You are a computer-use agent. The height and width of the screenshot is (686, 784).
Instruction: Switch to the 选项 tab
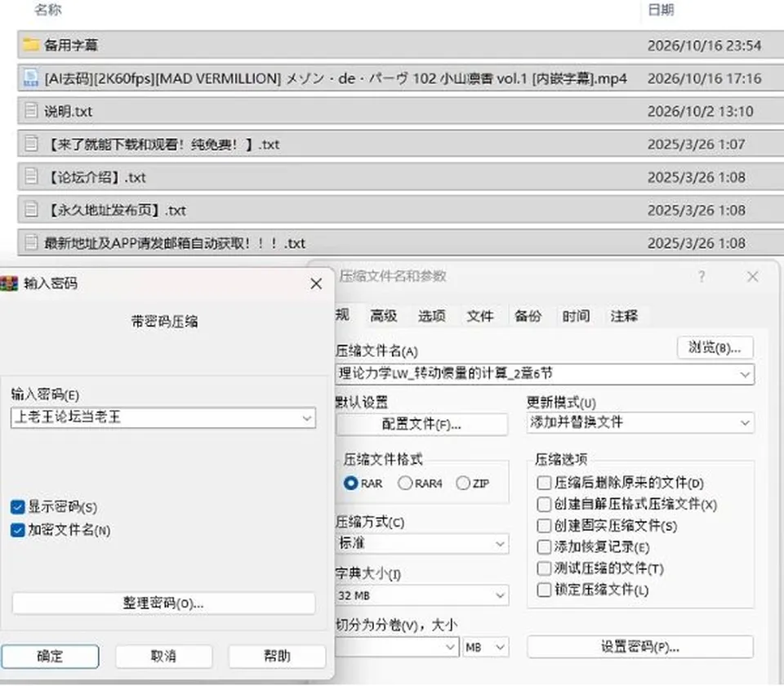tap(431, 316)
